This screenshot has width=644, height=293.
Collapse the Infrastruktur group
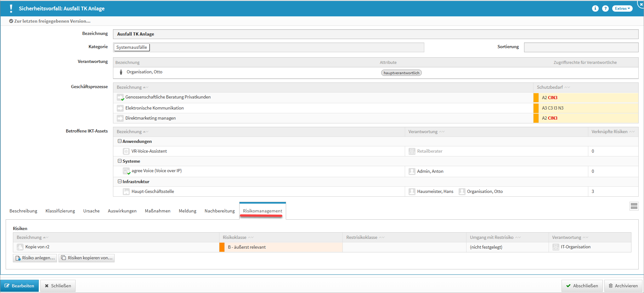click(x=120, y=182)
